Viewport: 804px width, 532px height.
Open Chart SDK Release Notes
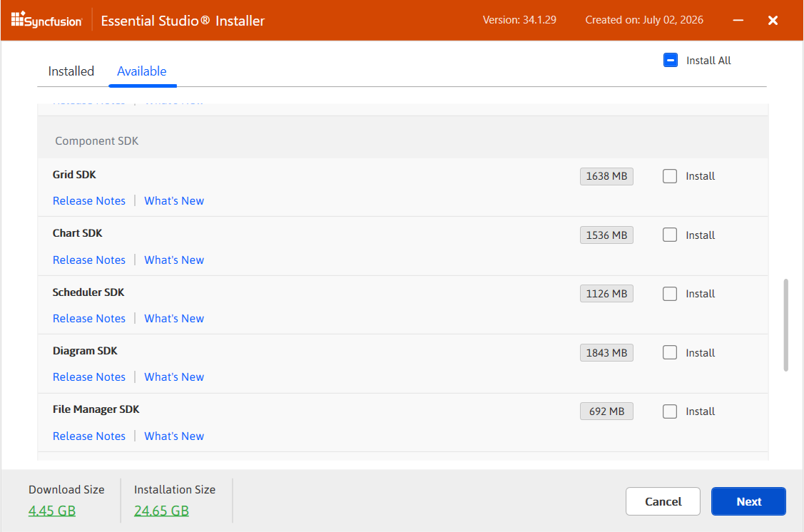pos(89,260)
